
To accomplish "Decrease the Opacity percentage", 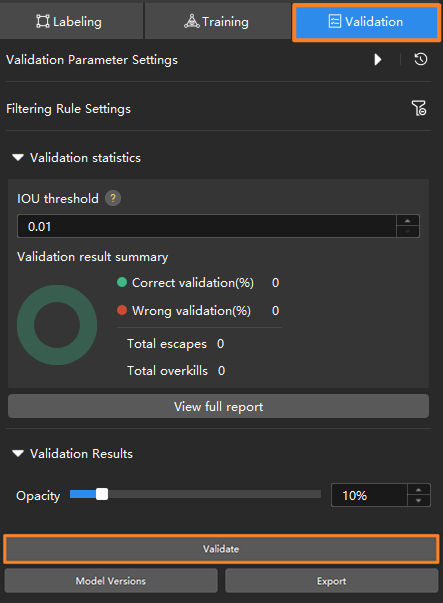I will point(419,501).
